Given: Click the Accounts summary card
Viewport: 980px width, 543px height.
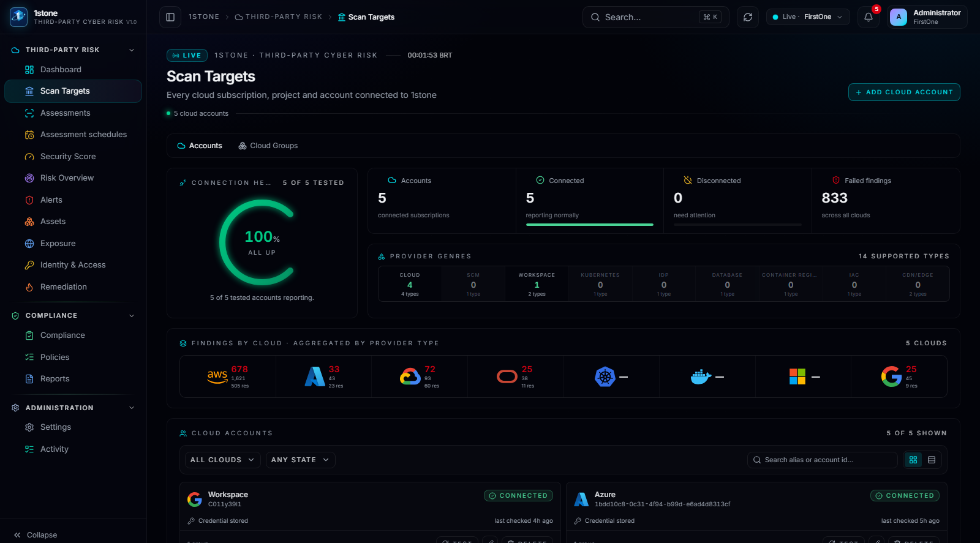Looking at the screenshot, I should pos(442,201).
